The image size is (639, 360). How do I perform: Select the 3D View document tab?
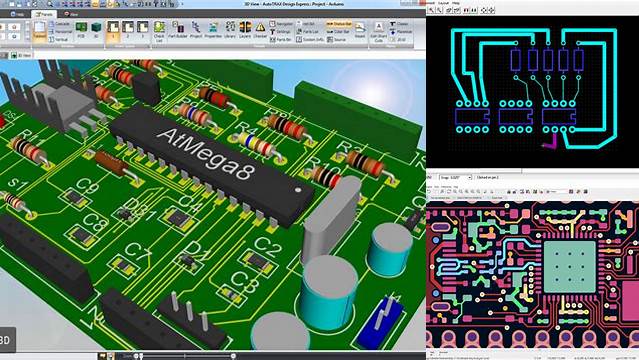coord(21,55)
